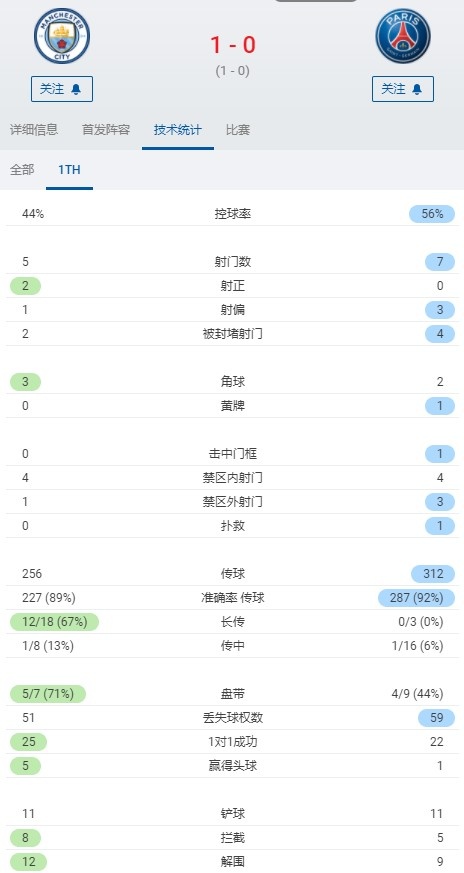Click the 解围 clearances row label
This screenshot has height=873, width=464.
coord(233,862)
